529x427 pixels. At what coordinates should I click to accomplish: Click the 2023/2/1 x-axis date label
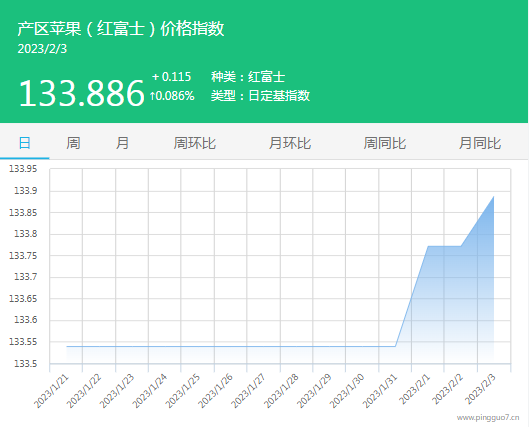point(415,389)
